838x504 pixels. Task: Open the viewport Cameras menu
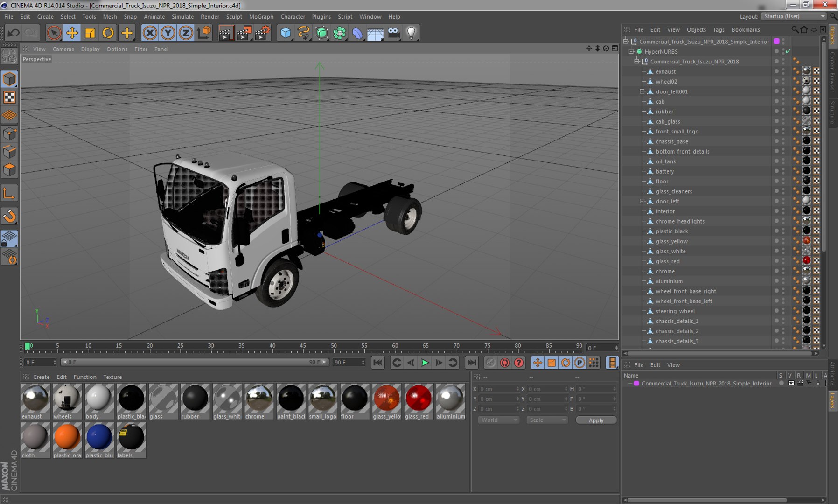click(x=63, y=49)
